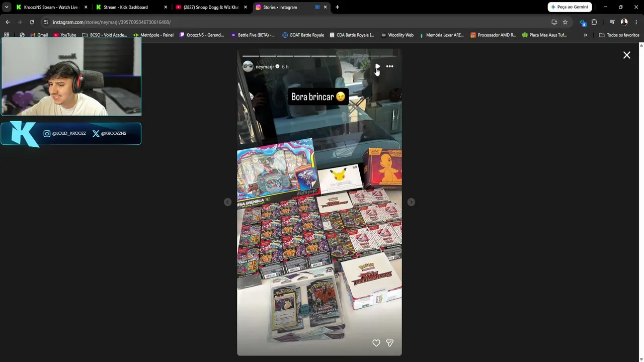This screenshot has width=644, height=362.
Task: Open the Placa Mae Asus bookmark
Action: [x=544, y=35]
